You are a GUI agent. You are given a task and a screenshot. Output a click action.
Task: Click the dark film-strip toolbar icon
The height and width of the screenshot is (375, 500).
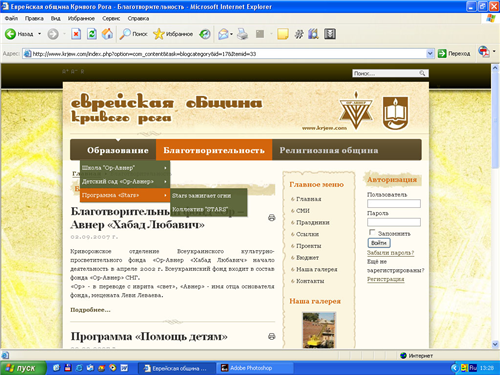coord(330,34)
